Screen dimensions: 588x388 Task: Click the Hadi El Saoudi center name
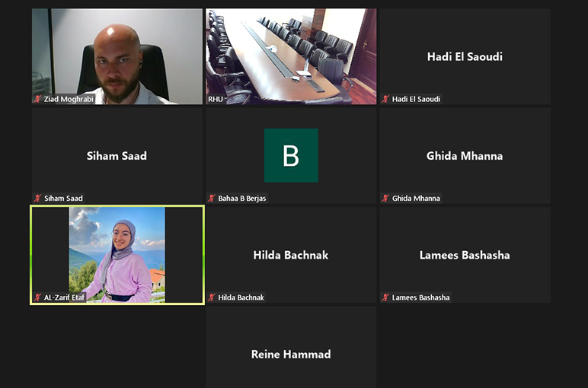(x=465, y=56)
